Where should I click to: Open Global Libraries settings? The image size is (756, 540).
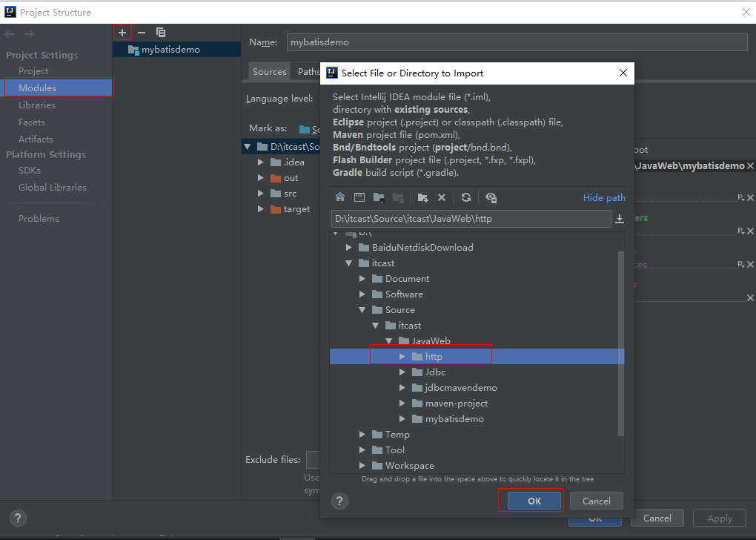(x=53, y=187)
